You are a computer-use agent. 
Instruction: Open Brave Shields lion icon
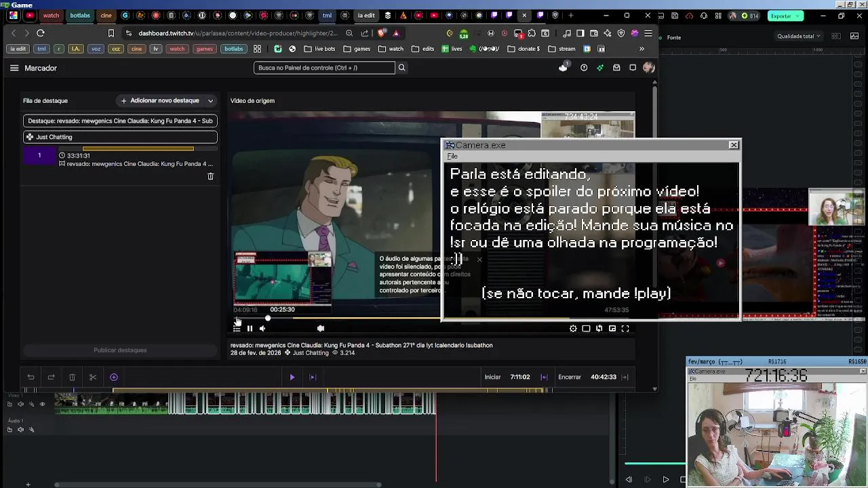point(382,33)
